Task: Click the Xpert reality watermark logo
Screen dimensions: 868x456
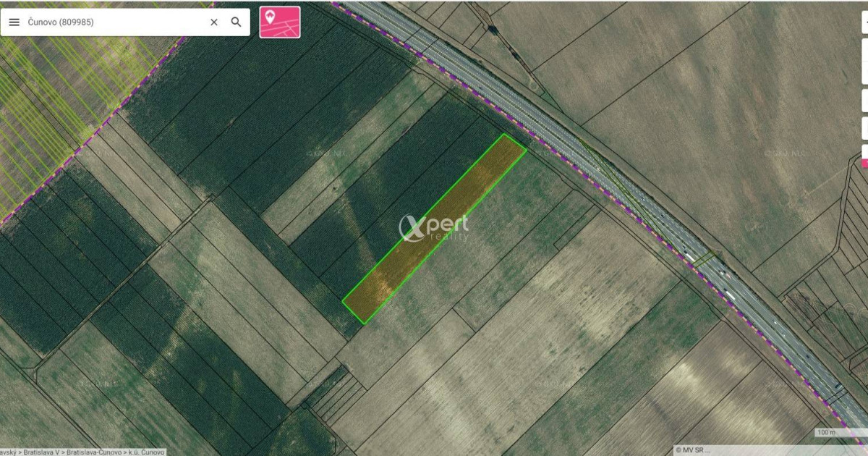Action: (x=434, y=228)
